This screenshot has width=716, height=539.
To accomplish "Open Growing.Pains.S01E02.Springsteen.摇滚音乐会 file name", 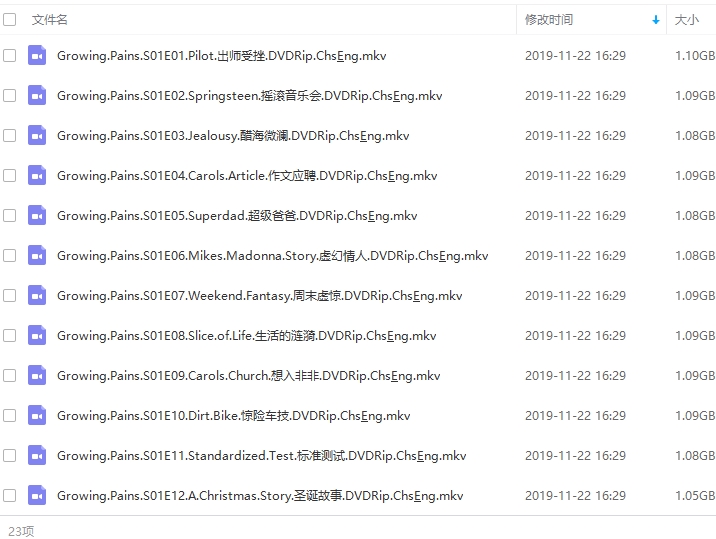I will [249, 95].
